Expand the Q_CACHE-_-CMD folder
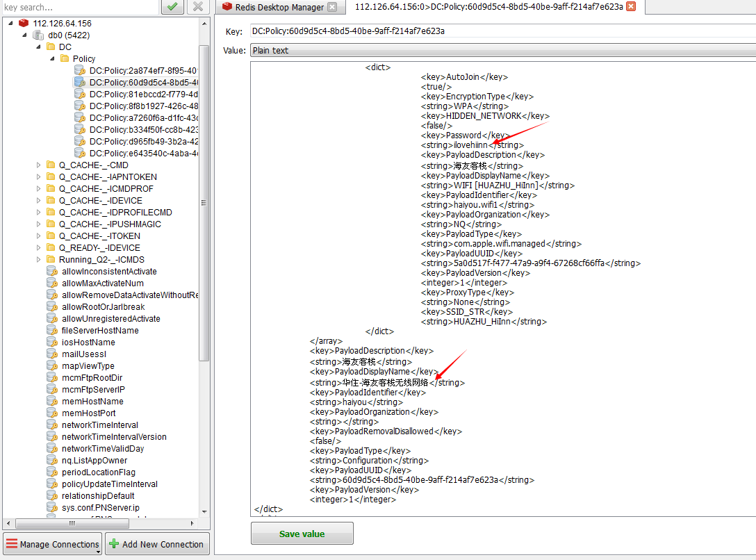The width and height of the screenshot is (756, 560). 39,165
